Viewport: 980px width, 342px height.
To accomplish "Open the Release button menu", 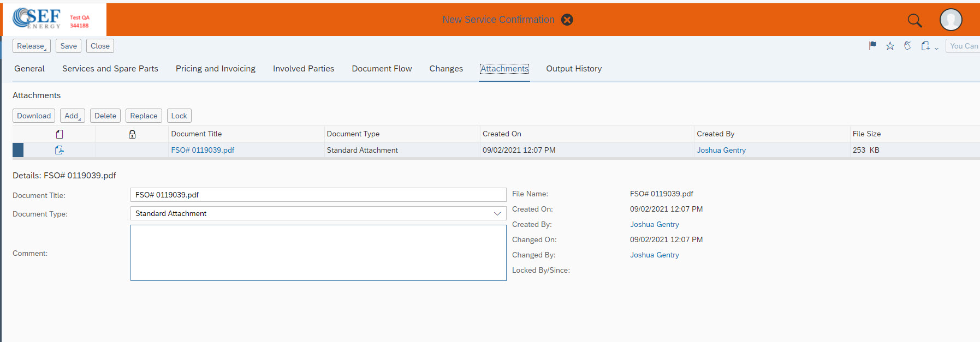I will (32, 46).
